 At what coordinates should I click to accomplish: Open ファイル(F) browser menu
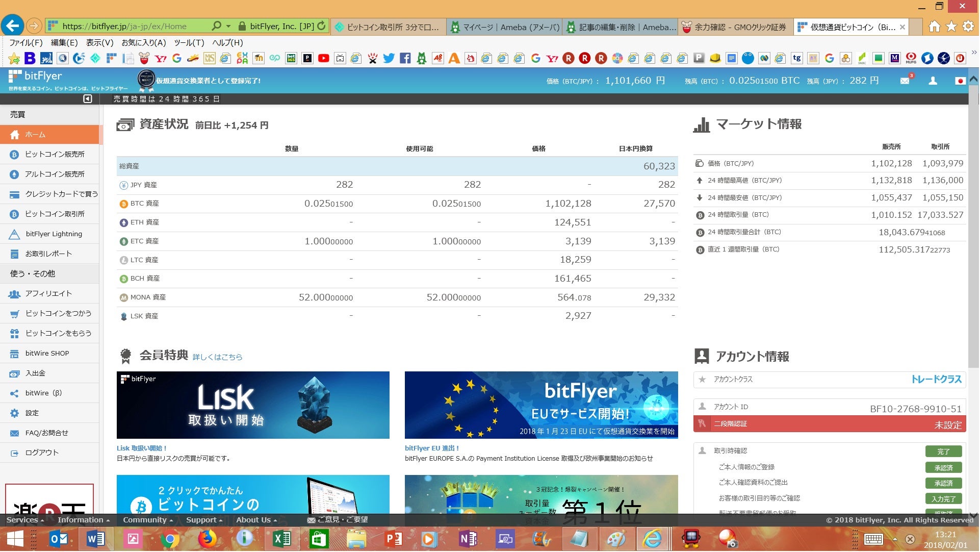pyautogui.click(x=26, y=43)
